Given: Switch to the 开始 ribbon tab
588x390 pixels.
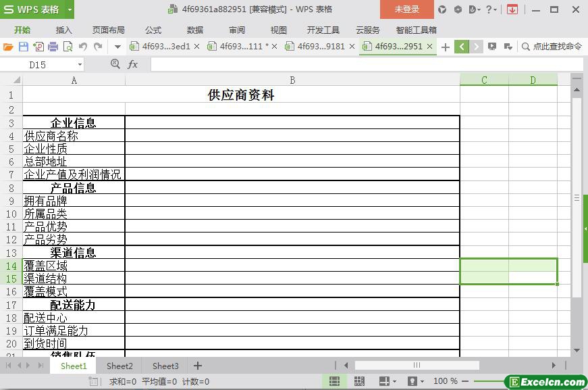Looking at the screenshot, I should click(x=22, y=30).
